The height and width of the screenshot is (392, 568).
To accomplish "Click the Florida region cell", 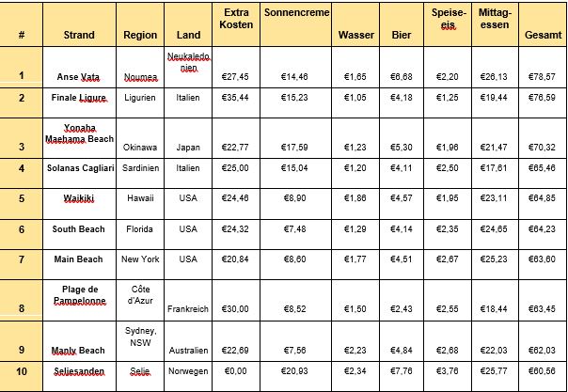I will [140, 234].
